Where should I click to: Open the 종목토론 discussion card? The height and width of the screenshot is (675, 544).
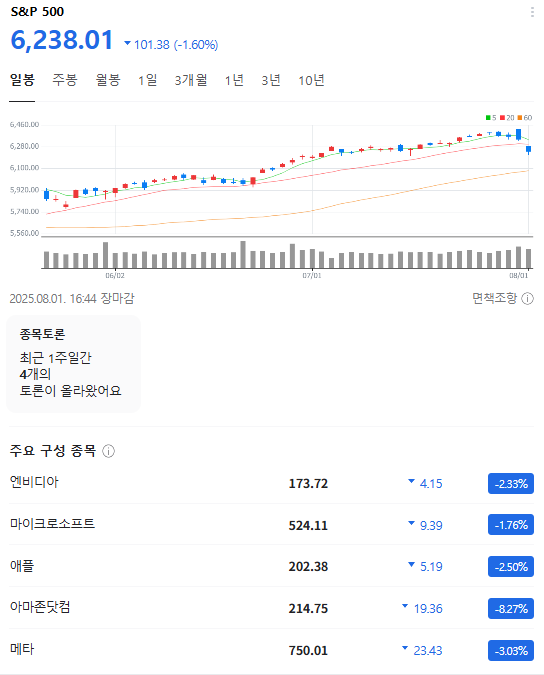(x=74, y=364)
